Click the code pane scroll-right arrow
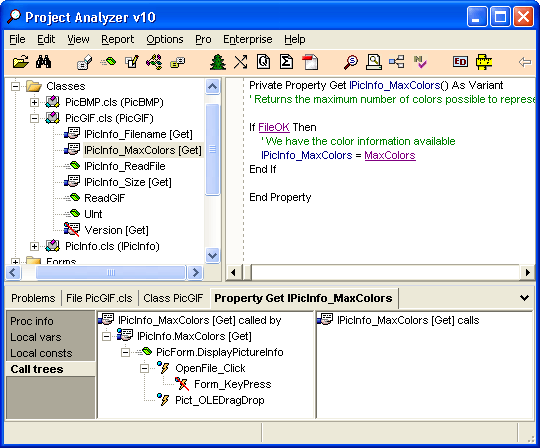The image size is (540, 448). coord(528,273)
